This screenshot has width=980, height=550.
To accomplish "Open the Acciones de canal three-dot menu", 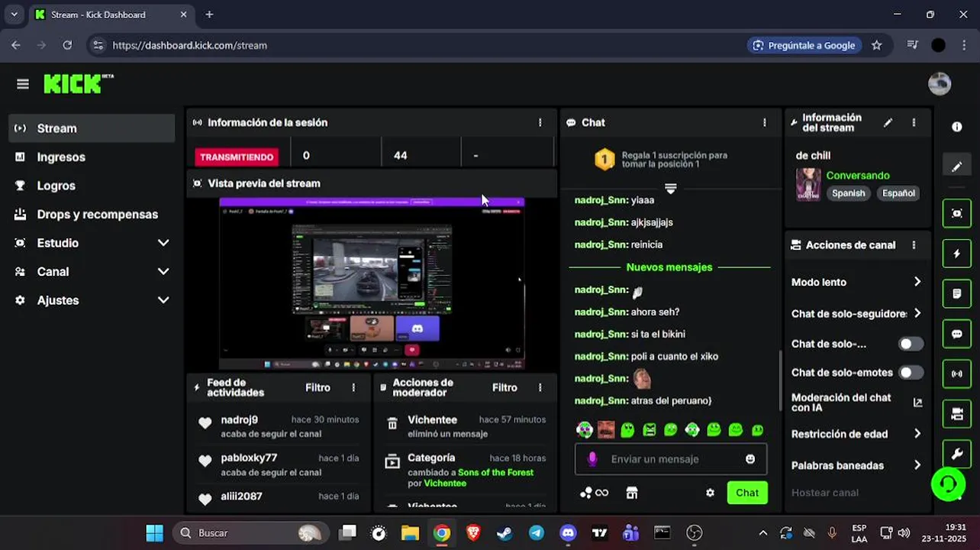I will point(914,245).
